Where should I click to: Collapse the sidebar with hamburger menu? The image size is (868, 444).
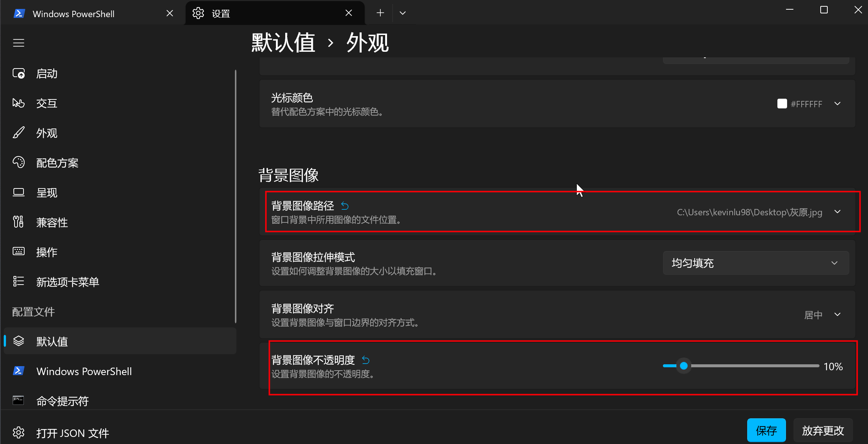coord(18,42)
